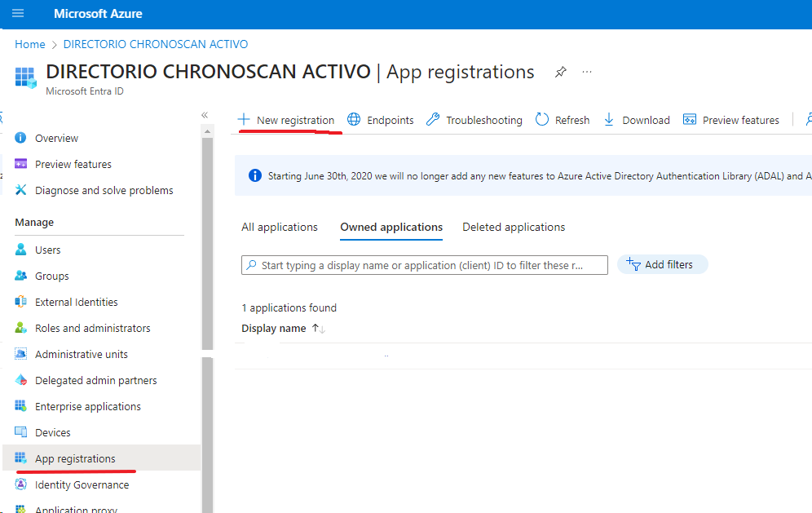This screenshot has width=812, height=513.
Task: Click the Microsoft Entra ID directory icon
Action: (x=25, y=77)
